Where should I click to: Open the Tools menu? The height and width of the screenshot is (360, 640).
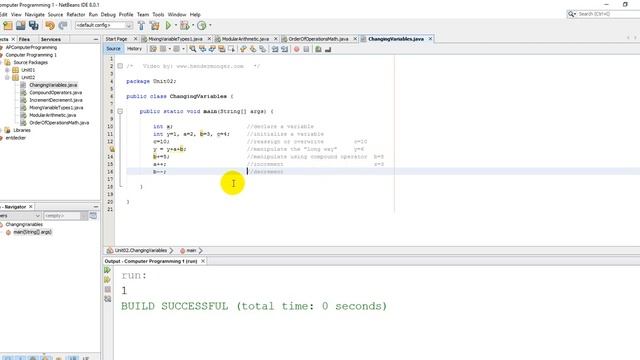(158, 15)
